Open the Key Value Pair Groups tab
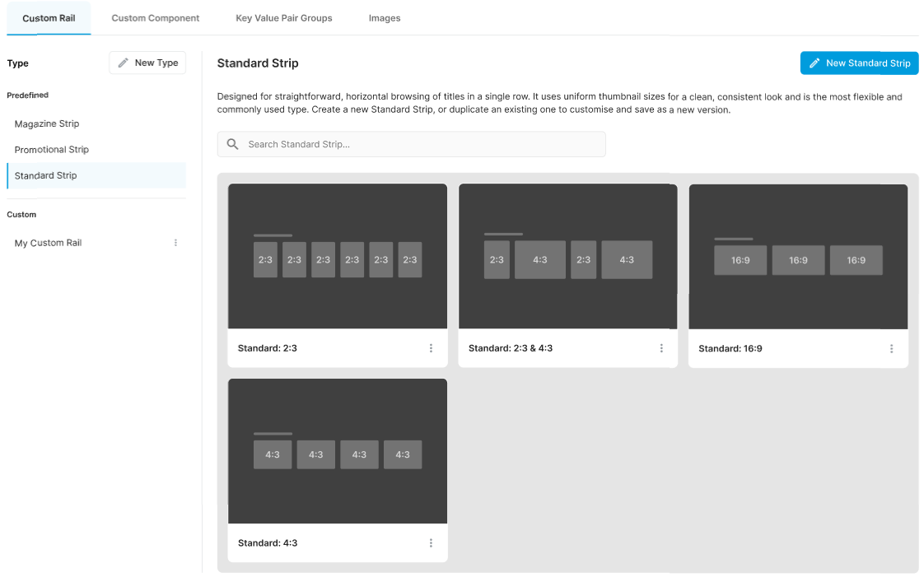This screenshot has height=582, width=924. [284, 18]
